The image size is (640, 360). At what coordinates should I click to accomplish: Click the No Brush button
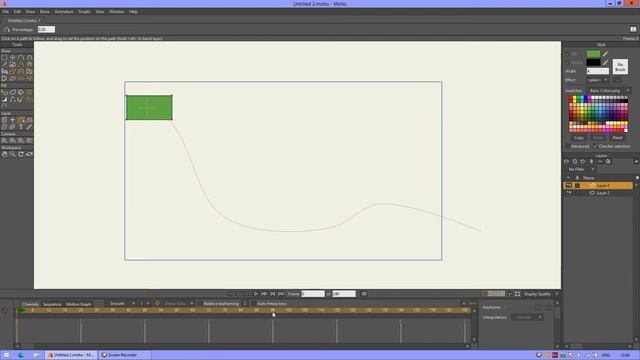coord(620,67)
